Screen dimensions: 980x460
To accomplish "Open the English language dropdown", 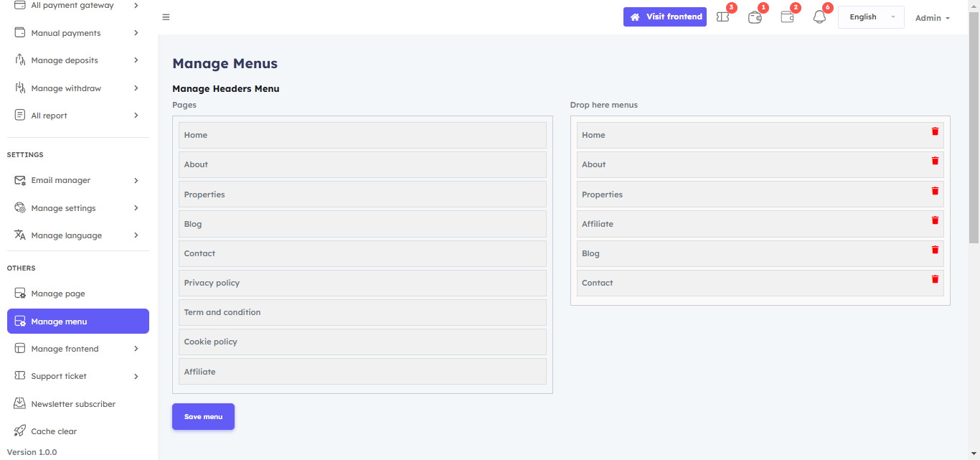I will click(x=871, y=17).
